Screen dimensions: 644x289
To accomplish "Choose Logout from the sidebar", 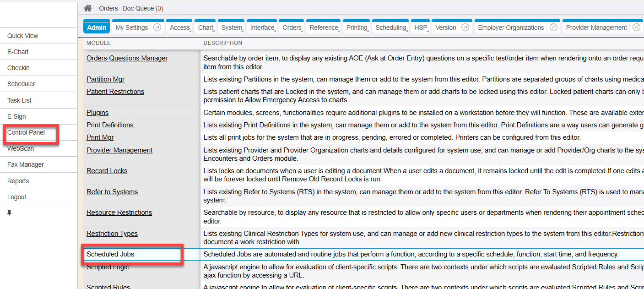I will pos(17,197).
